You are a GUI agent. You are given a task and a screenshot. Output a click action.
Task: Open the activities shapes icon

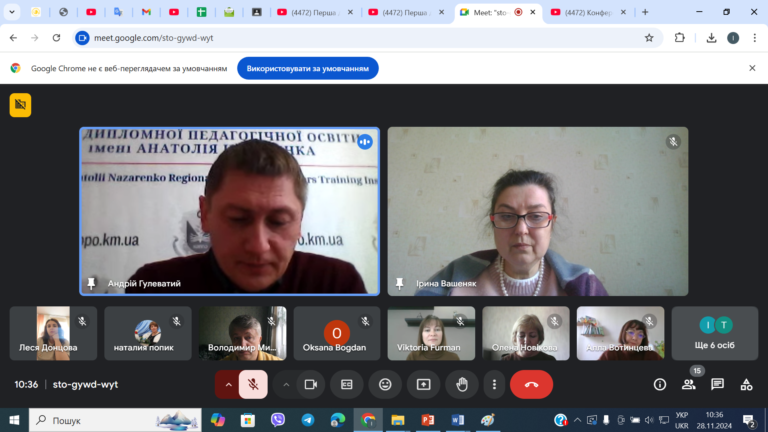tap(746, 384)
